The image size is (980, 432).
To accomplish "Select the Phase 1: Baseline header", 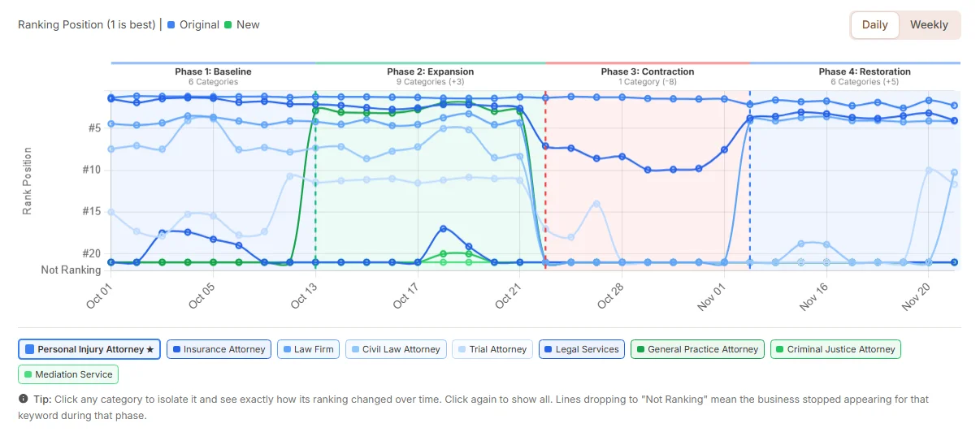I will pyautogui.click(x=213, y=71).
